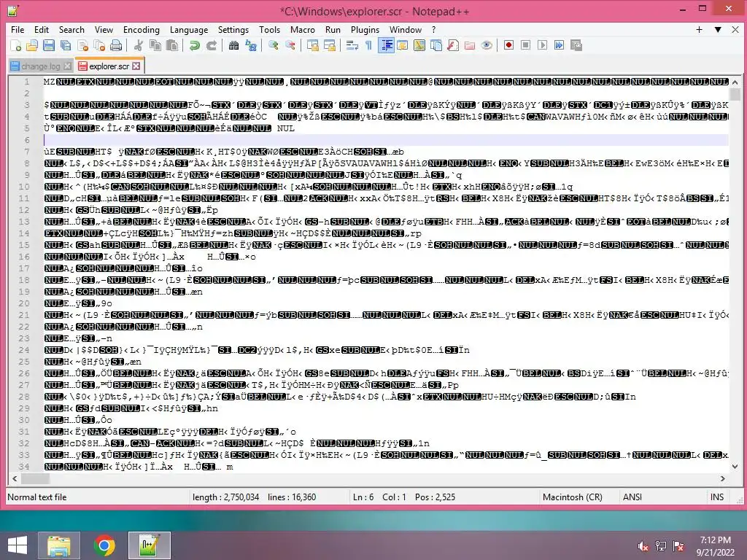Zoom out using the magnifier minus icon
This screenshot has height=560, width=747.
coord(290,45)
